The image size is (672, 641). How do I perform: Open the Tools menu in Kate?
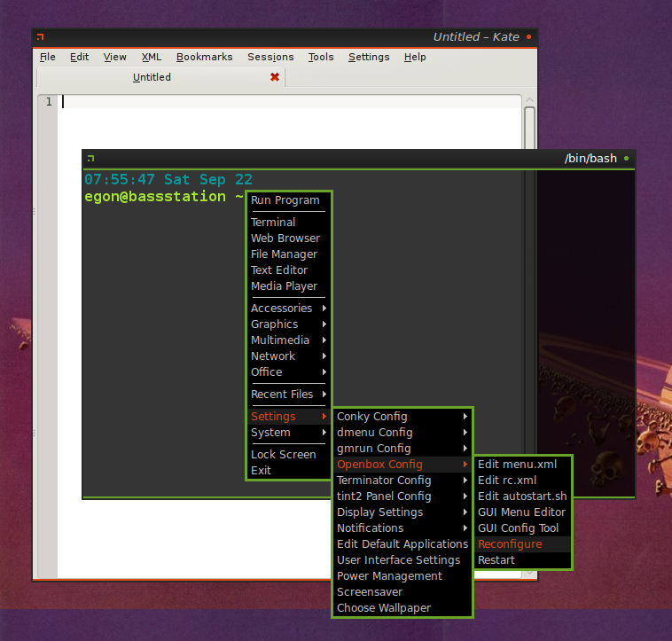point(321,57)
